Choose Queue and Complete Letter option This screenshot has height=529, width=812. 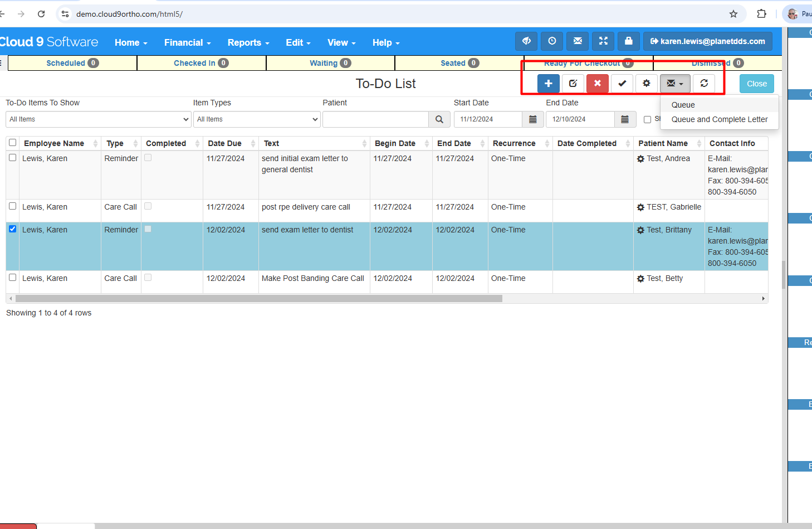point(719,119)
